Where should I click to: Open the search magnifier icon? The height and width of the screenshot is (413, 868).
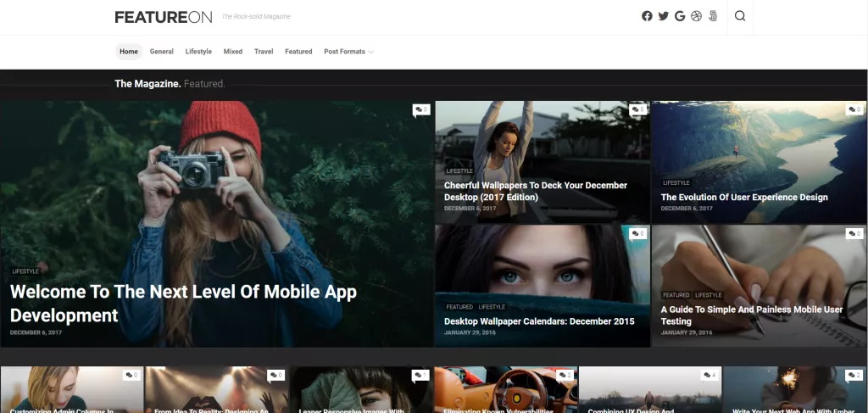point(740,16)
